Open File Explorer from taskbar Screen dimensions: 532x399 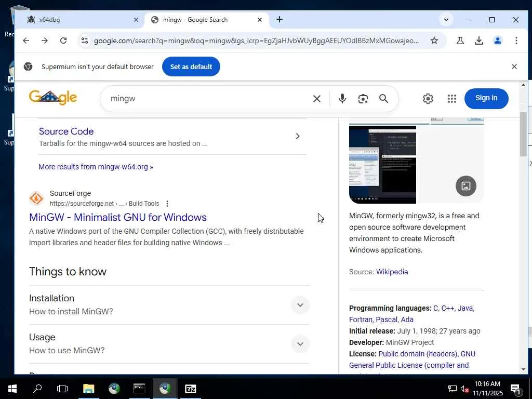tap(88, 389)
